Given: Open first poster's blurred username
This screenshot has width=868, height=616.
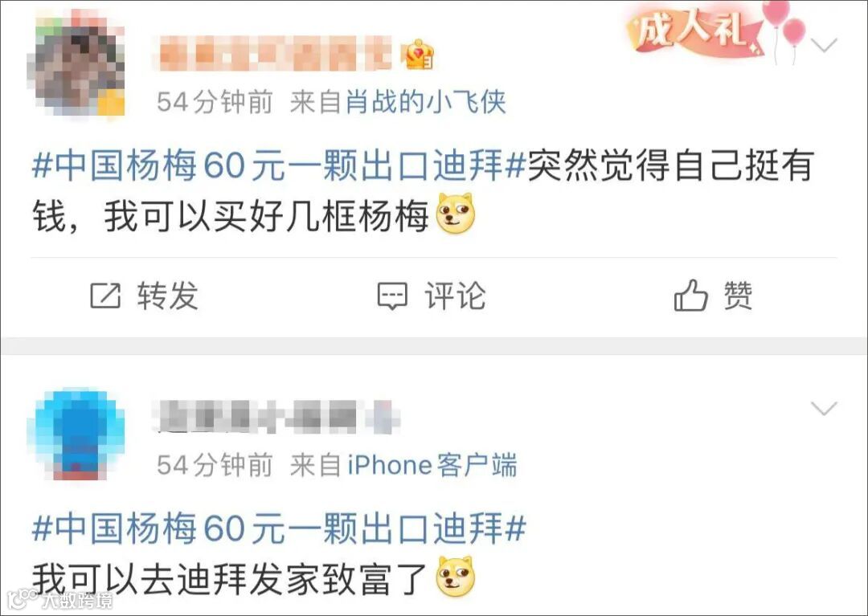Looking at the screenshot, I should pyautogui.click(x=275, y=54).
